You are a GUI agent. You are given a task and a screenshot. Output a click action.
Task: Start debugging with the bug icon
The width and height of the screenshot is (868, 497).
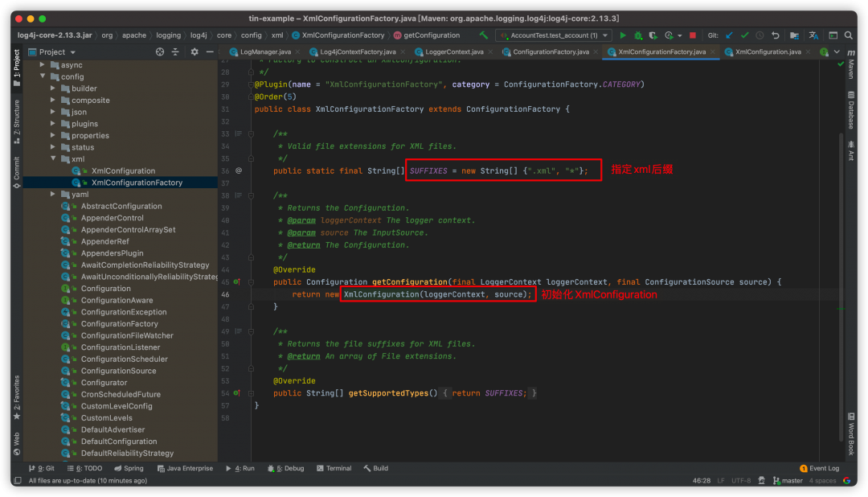(x=638, y=35)
